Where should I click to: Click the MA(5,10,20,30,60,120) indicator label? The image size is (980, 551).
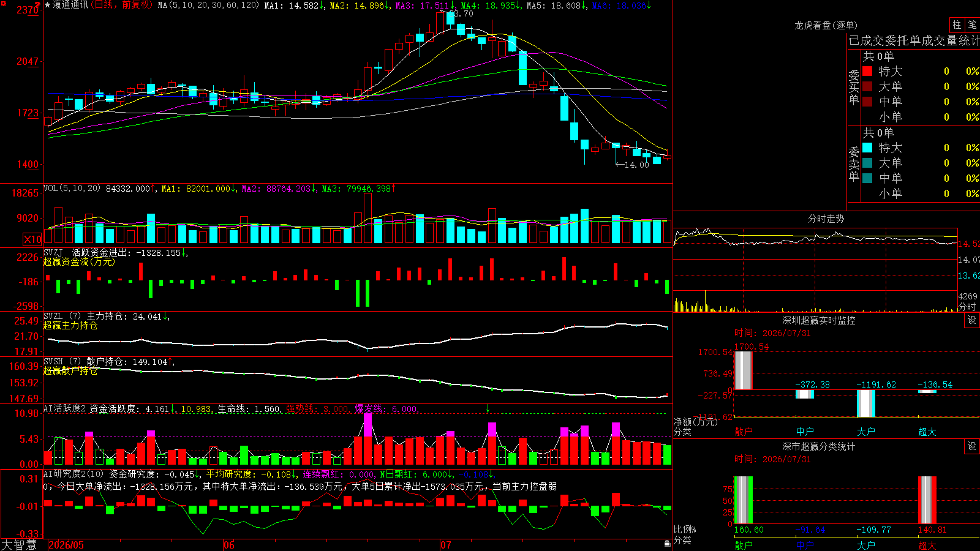(209, 5)
